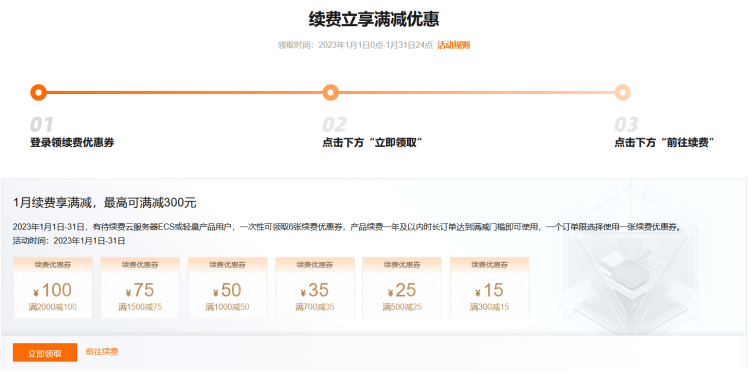Click the 立即领取 orange button
The height and width of the screenshot is (374, 750).
coord(45,353)
